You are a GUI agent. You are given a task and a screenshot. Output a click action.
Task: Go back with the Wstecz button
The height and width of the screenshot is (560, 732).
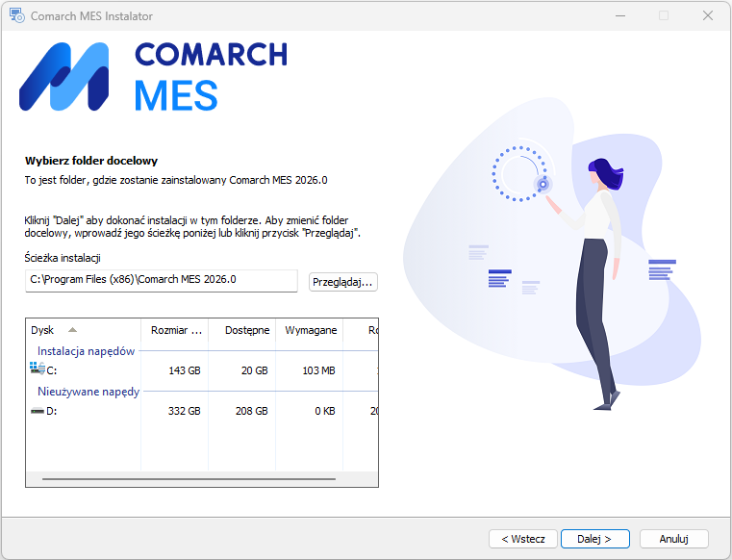point(523,539)
